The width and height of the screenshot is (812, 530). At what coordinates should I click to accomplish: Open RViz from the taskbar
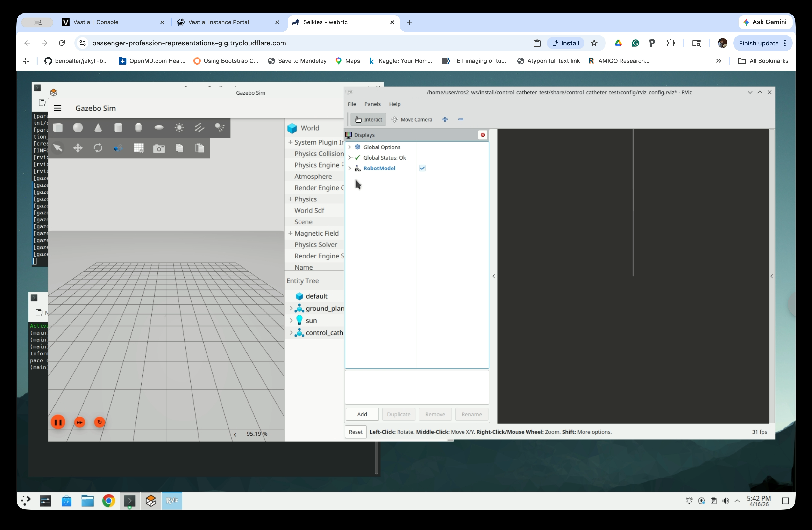[172, 501]
